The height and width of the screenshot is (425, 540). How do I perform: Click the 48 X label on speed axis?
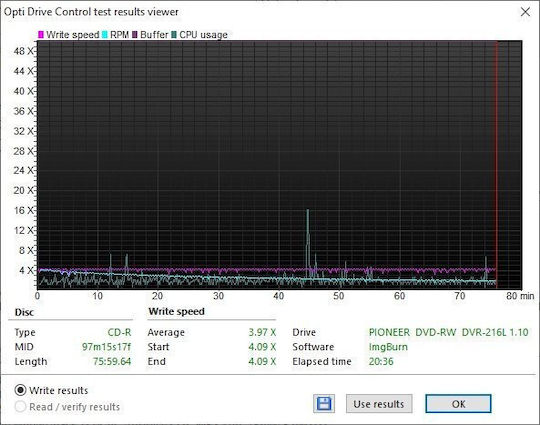[23, 51]
